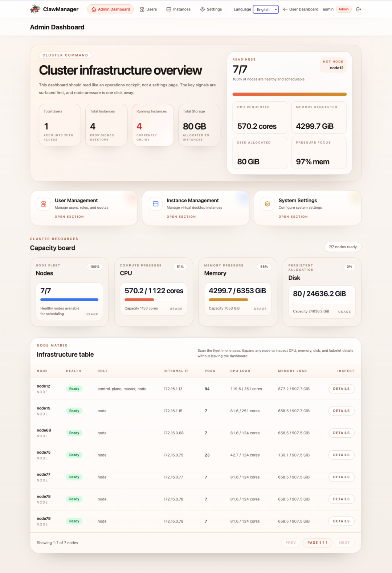Click the logout icon beside Admin badge
Screen dimensions: 392x573
pyautogui.click(x=359, y=9)
